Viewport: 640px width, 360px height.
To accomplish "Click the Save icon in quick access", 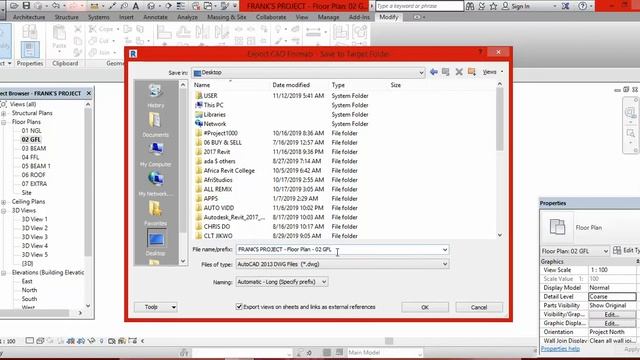I will point(26,6).
